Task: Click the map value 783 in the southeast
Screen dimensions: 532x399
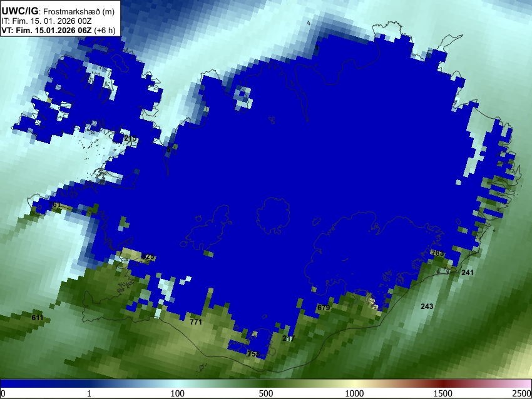Action: point(437,253)
